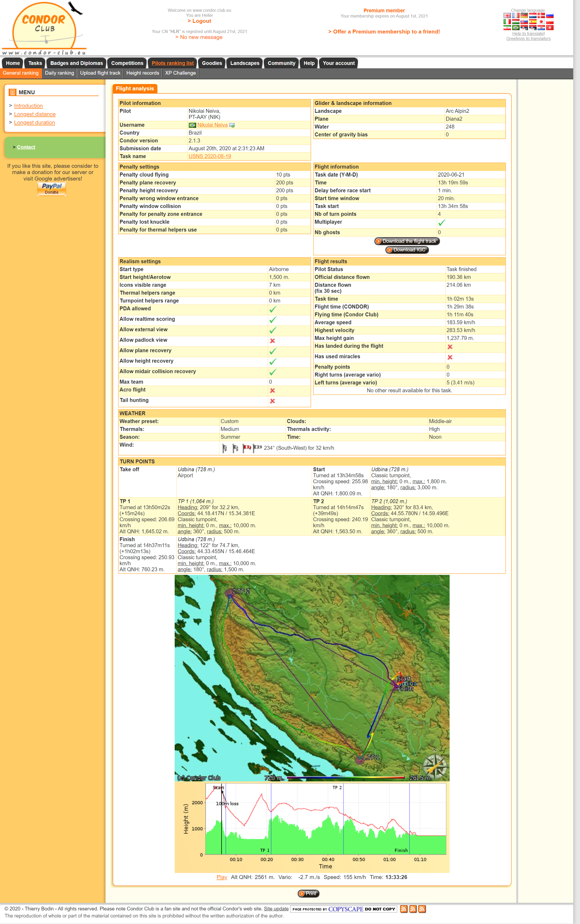Viewport: 580px width, 924px height.
Task: Click the Longest distance menu link
Action: 35,114
